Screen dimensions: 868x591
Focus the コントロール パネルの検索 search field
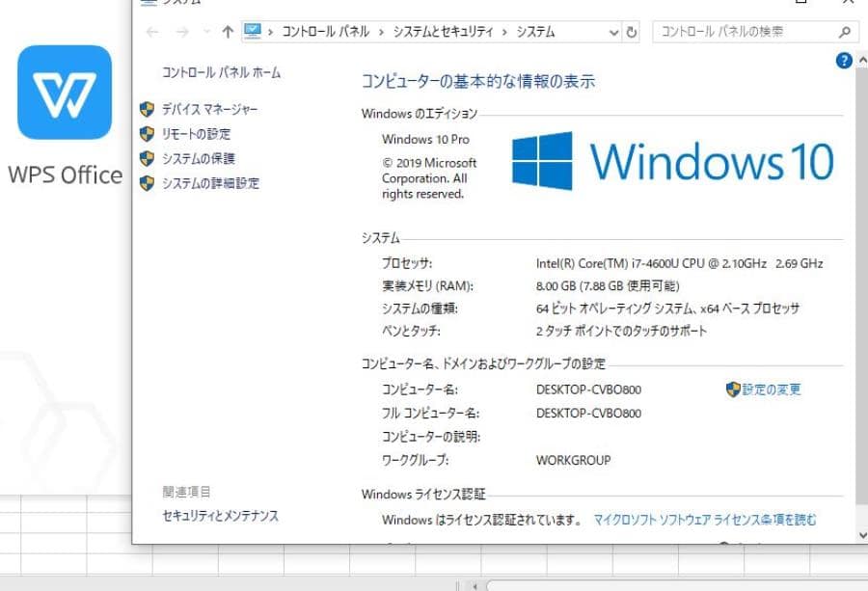[x=754, y=32]
